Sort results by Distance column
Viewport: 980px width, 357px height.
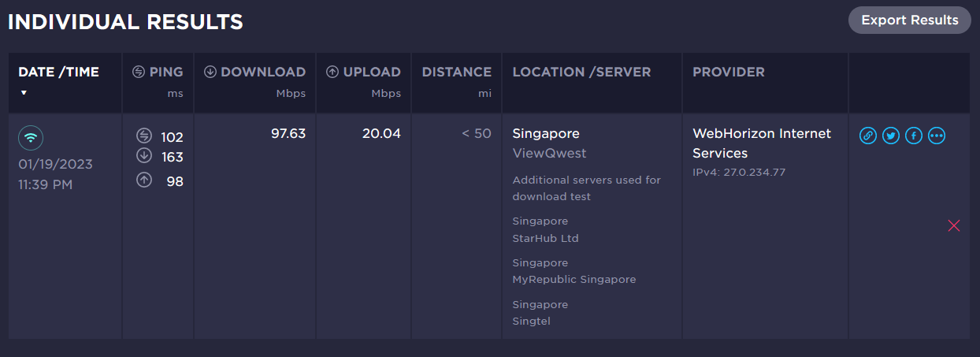(x=457, y=72)
